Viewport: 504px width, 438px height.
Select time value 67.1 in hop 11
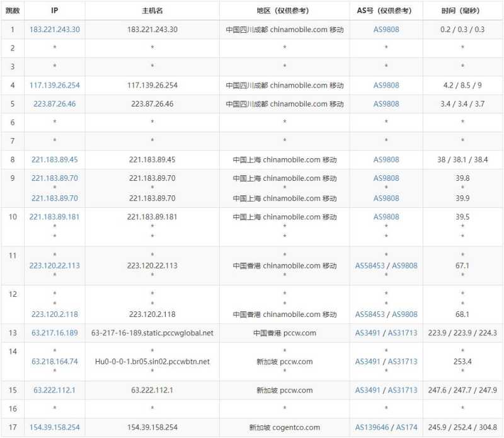point(462,265)
